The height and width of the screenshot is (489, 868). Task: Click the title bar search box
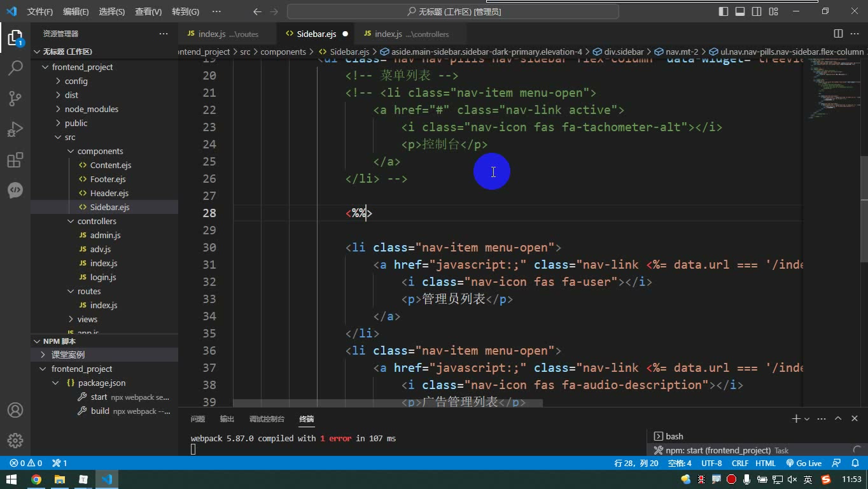pyautogui.click(x=453, y=11)
